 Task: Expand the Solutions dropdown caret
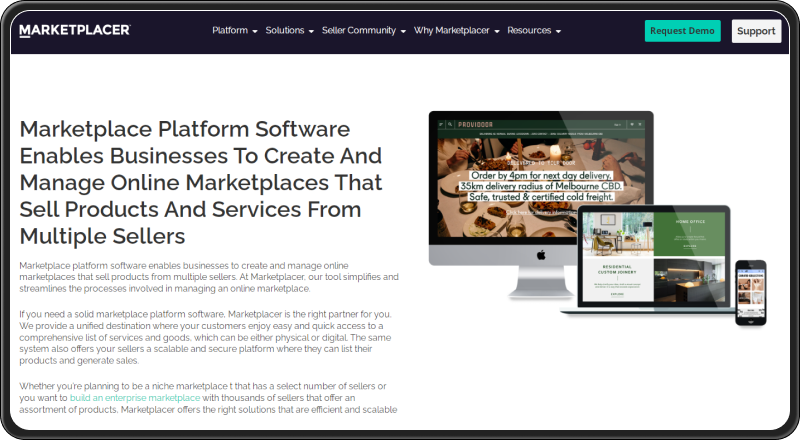(311, 32)
